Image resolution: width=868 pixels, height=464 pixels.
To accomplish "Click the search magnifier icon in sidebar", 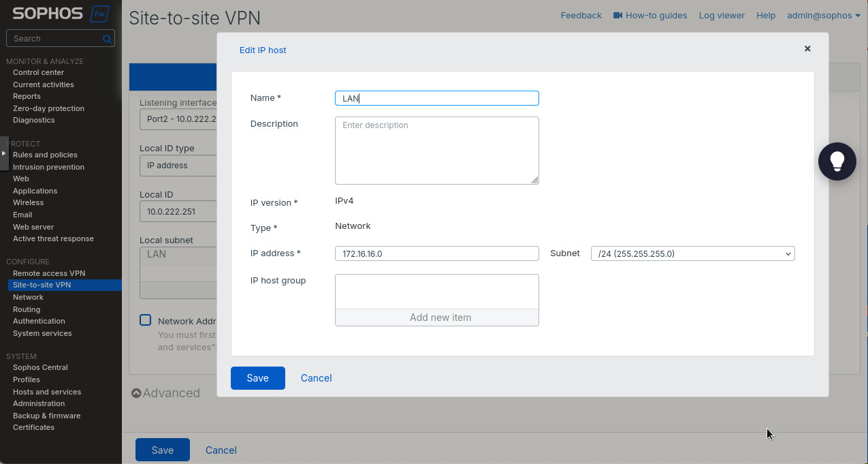I will click(107, 39).
